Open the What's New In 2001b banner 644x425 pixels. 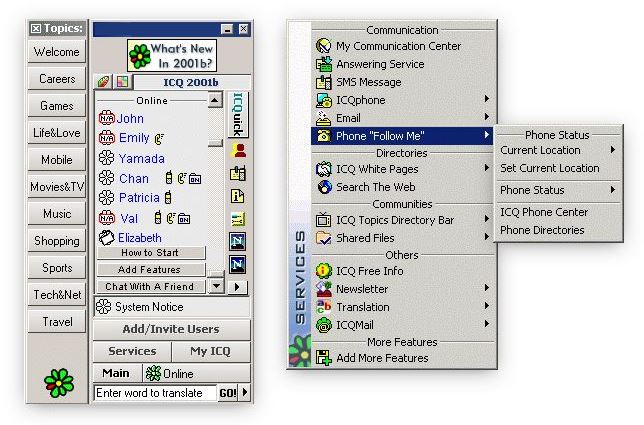point(172,55)
